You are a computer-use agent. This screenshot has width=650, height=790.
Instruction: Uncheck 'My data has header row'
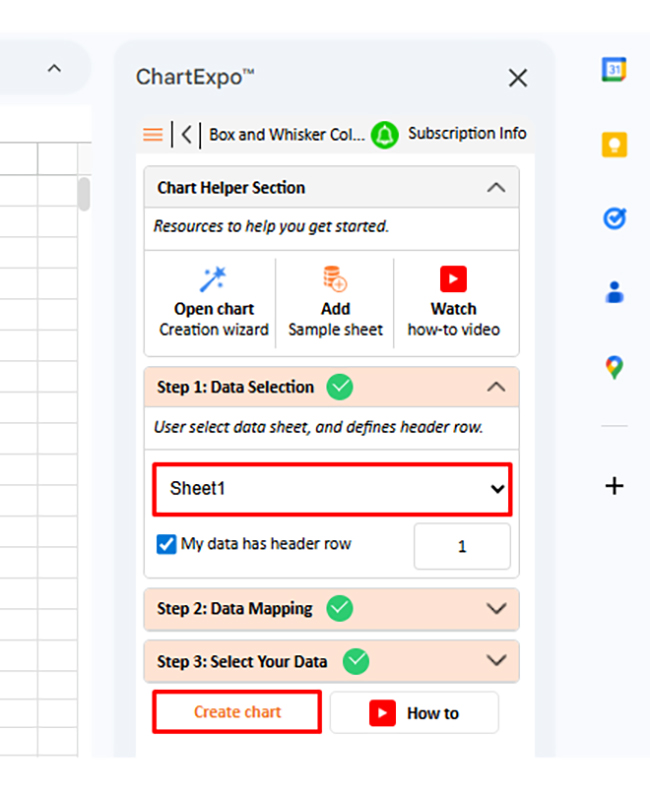pos(167,545)
